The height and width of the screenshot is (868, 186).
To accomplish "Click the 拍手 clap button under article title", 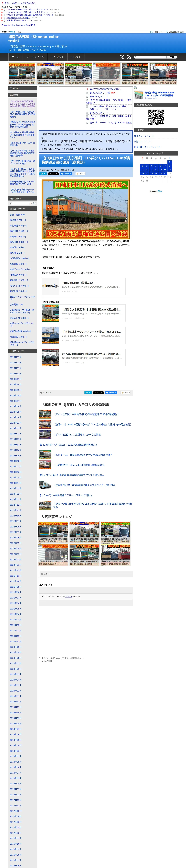I will click(x=80, y=174).
